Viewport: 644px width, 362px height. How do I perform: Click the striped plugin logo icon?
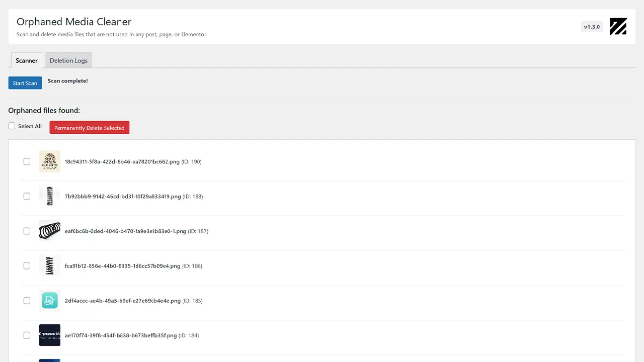[618, 27]
